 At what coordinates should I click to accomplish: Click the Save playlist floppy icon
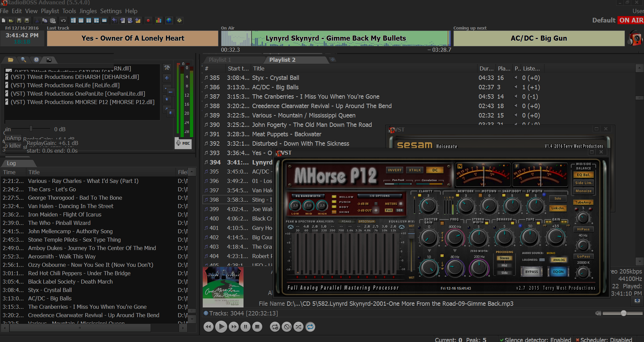tap(19, 20)
